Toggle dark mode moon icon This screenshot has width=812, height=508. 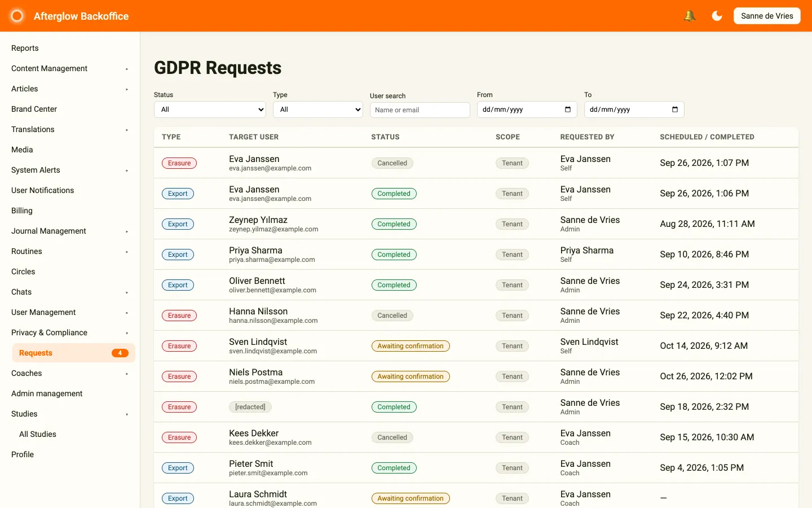click(x=717, y=16)
